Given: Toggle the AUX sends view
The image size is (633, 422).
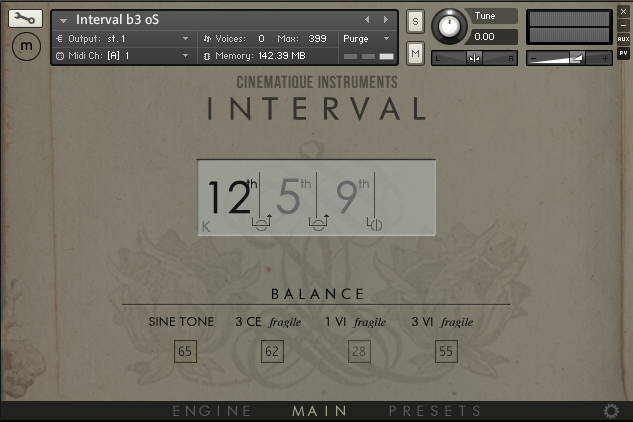Looking at the screenshot, I should click(x=623, y=39).
